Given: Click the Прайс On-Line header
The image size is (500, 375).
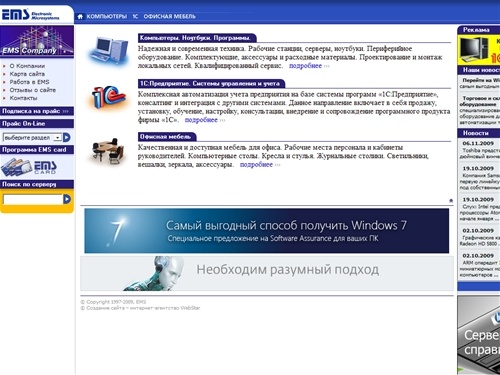Looking at the screenshot, I should [37, 124].
